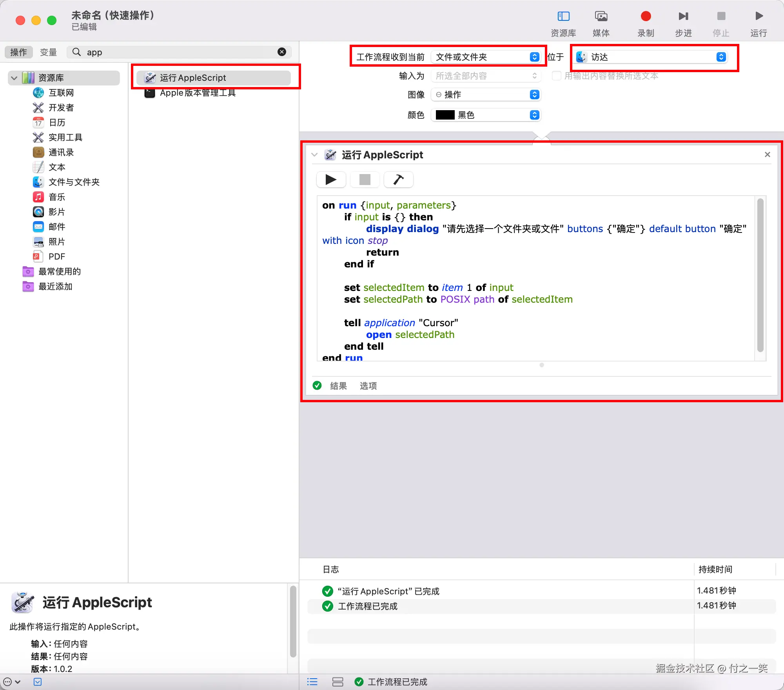Click the Step (步进) toolbar icon
Viewport: 784px width, 690px height.
pos(683,16)
